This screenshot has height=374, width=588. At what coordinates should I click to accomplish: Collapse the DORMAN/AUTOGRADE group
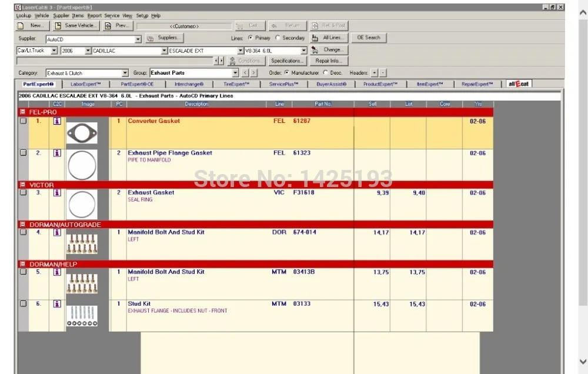22,224
